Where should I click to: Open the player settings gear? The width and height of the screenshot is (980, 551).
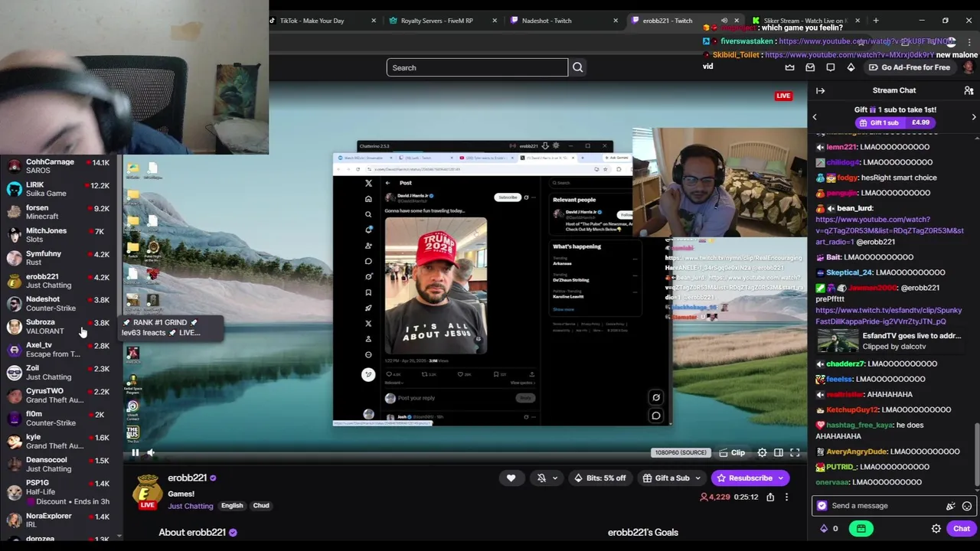tap(762, 452)
